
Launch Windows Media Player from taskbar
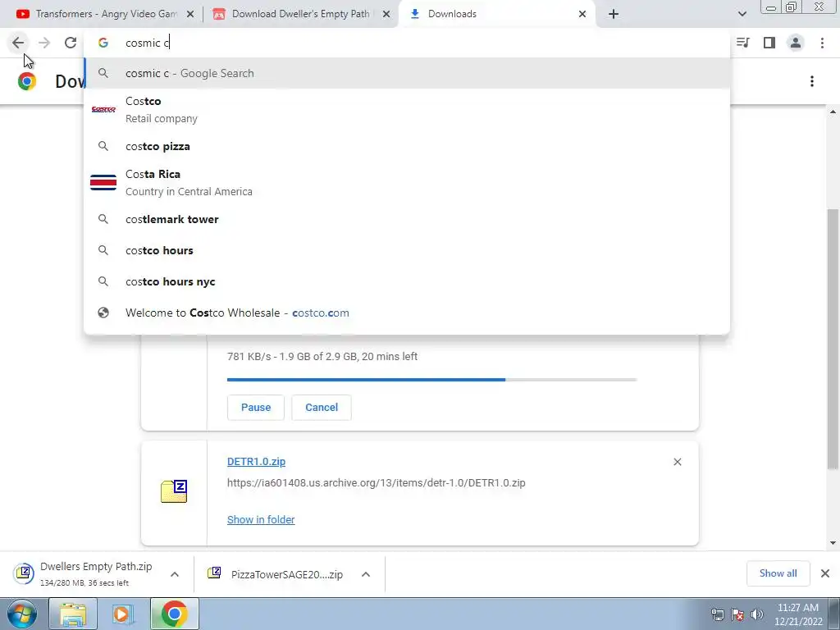coord(123,614)
